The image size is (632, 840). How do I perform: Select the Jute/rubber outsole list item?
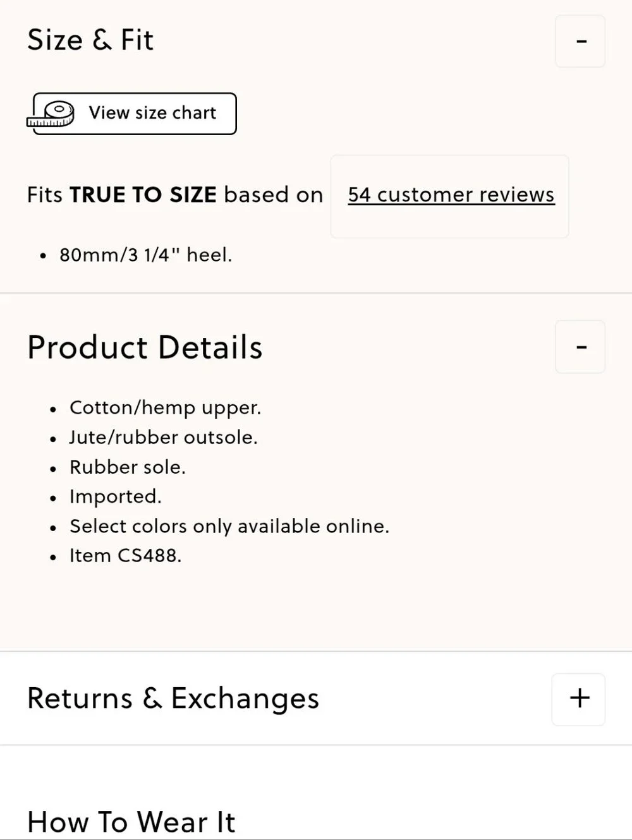164,438
